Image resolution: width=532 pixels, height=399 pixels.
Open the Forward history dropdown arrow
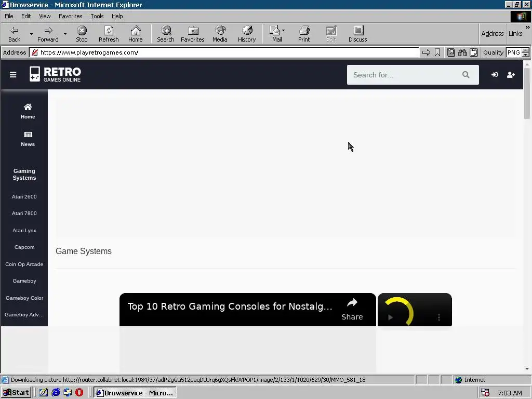[x=65, y=34]
